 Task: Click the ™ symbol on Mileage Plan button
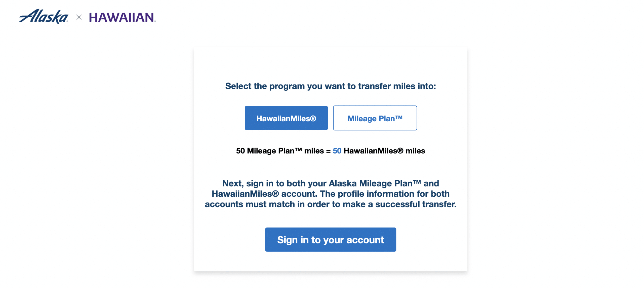pos(398,117)
